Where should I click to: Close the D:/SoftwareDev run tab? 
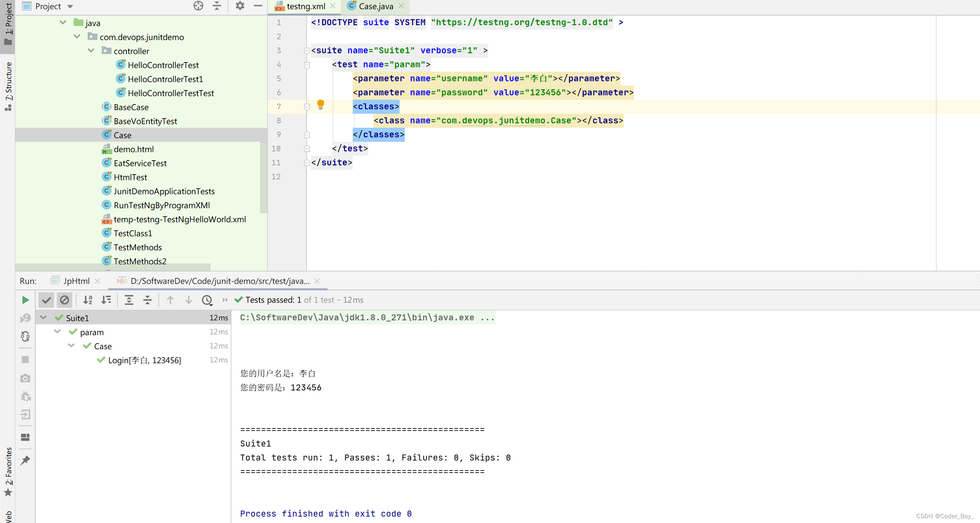tap(317, 282)
